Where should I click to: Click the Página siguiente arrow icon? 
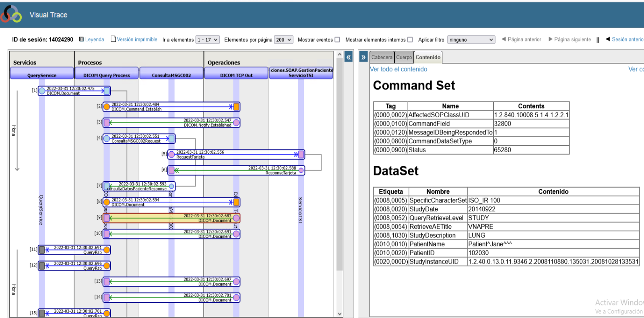(x=550, y=39)
